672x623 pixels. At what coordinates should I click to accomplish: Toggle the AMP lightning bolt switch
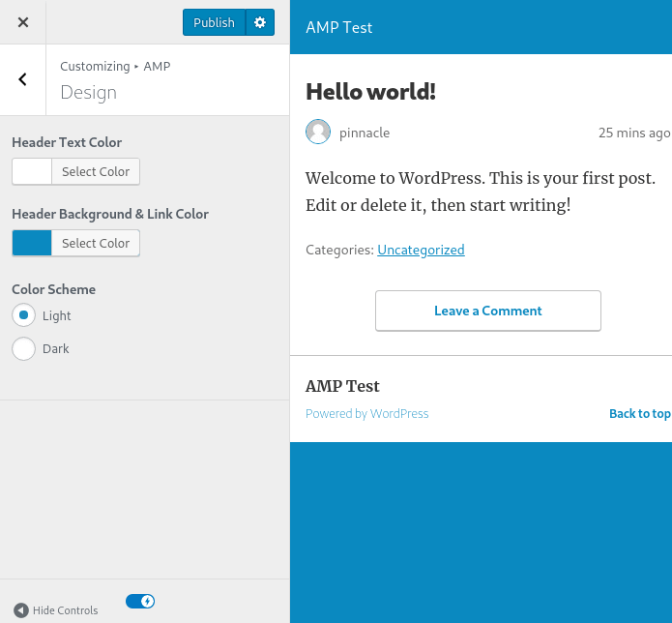(140, 601)
